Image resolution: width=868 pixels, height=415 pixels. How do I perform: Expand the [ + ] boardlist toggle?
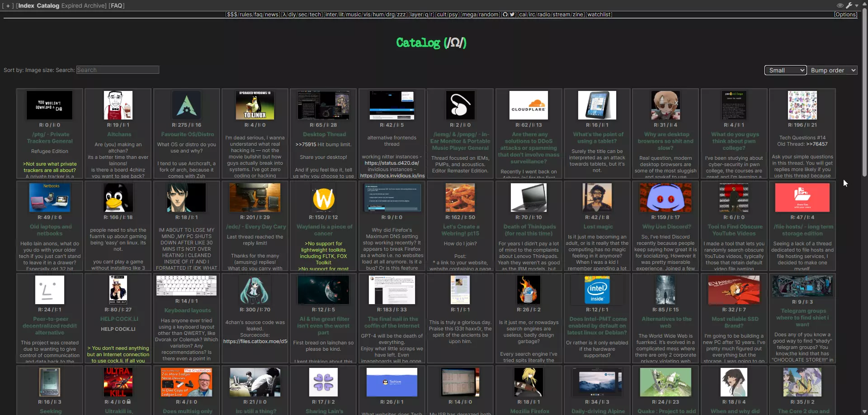8,6
